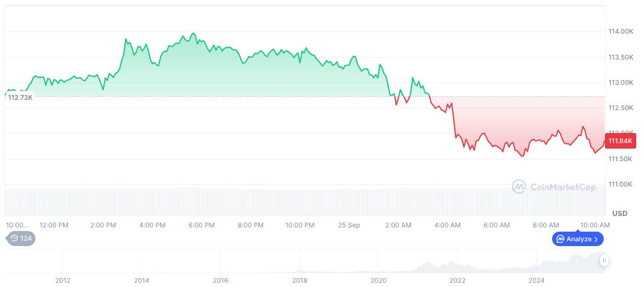Click the 8:00 AM time axis label
Image resolution: width=644 pixels, height=287 pixels.
pyautogui.click(x=546, y=225)
